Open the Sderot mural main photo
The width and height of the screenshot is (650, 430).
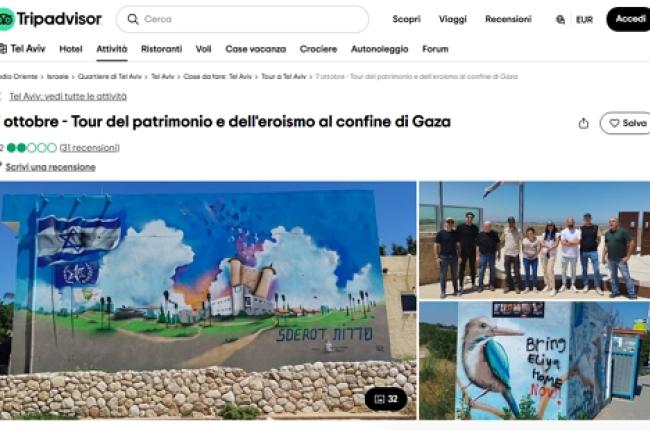[208, 301]
